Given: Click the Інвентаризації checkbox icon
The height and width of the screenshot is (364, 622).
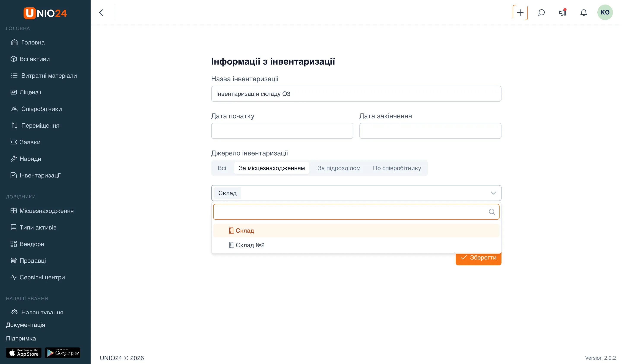Looking at the screenshot, I should (14, 176).
